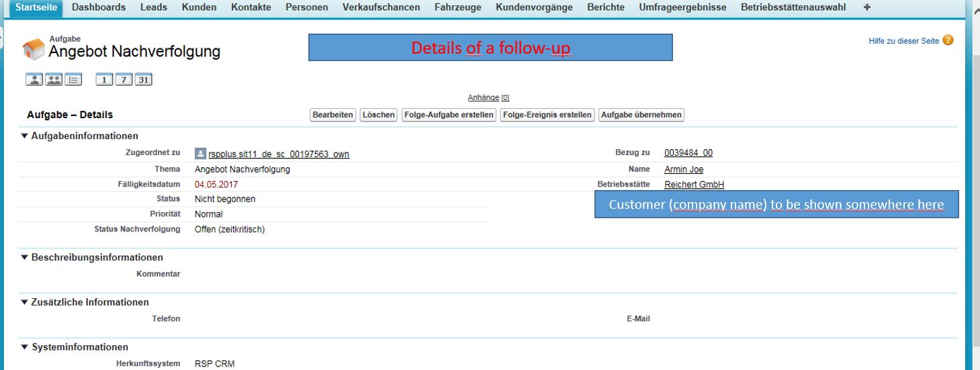Click the Aufgabe house icon
980x370 pixels.
(34, 49)
